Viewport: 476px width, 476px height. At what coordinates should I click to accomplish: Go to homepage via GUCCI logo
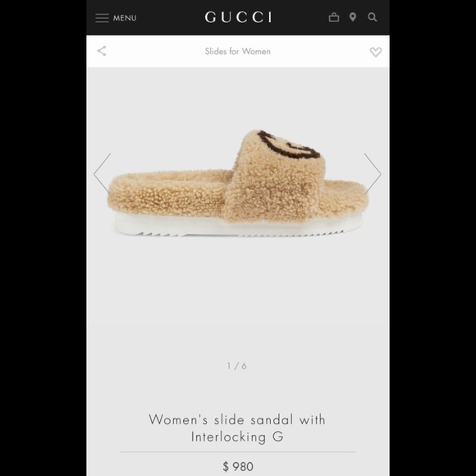(x=238, y=17)
